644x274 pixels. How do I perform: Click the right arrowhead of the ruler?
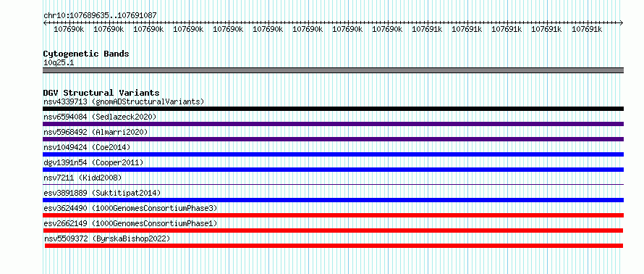pyautogui.click(x=622, y=22)
